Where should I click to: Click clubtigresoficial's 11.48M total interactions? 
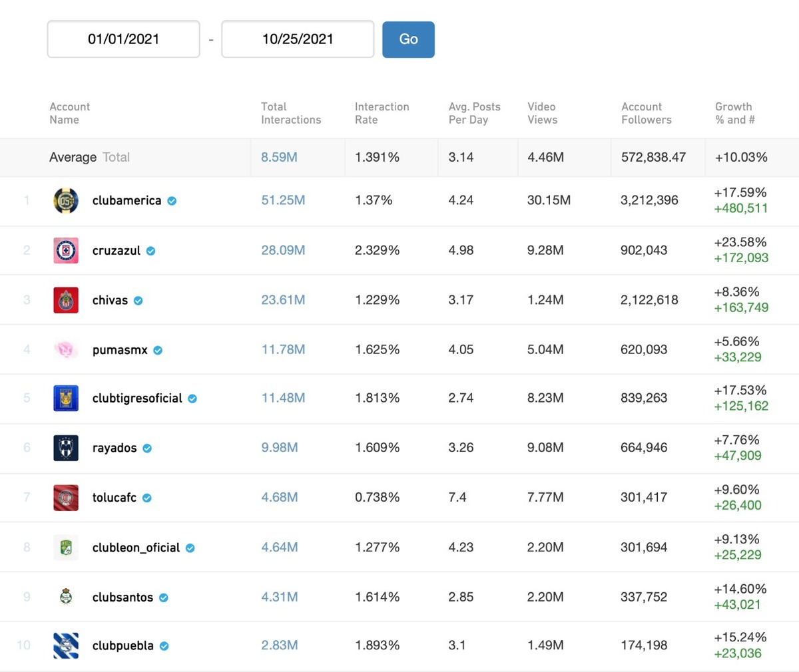click(x=283, y=398)
